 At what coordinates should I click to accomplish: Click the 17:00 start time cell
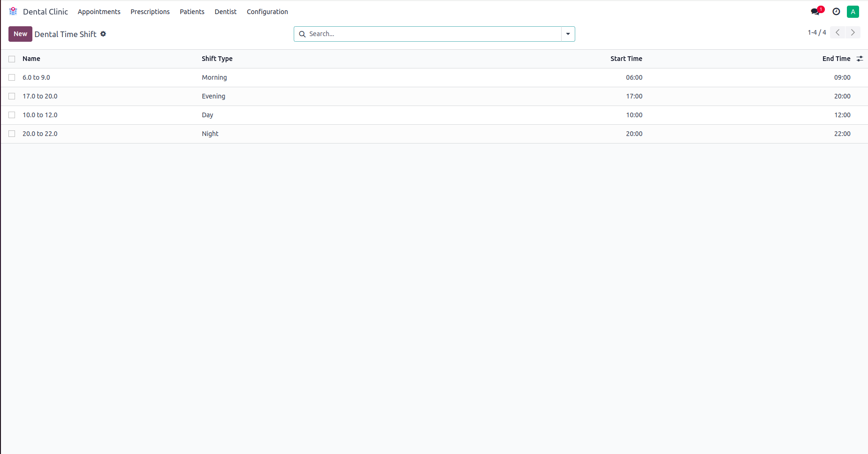[634, 96]
